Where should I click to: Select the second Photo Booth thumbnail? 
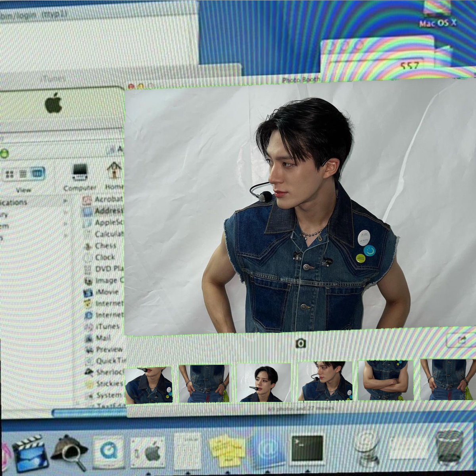click(x=204, y=384)
